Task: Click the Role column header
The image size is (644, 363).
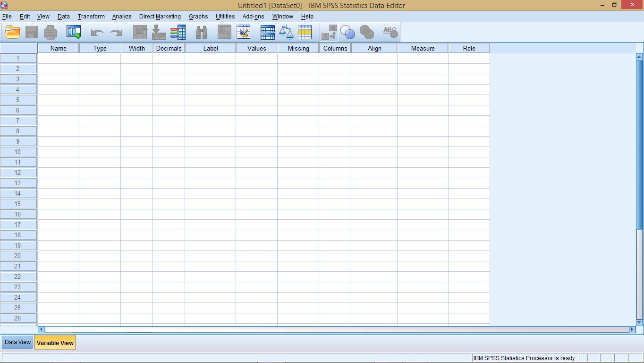Action: (x=469, y=48)
